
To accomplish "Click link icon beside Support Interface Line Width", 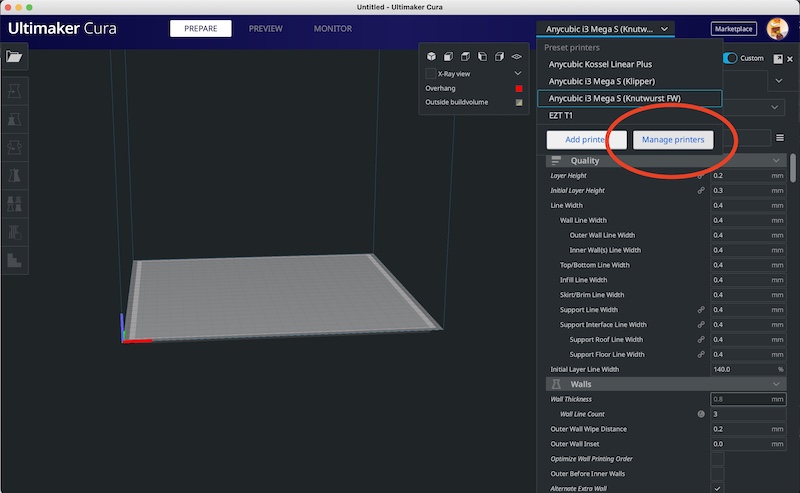I will [701, 325].
